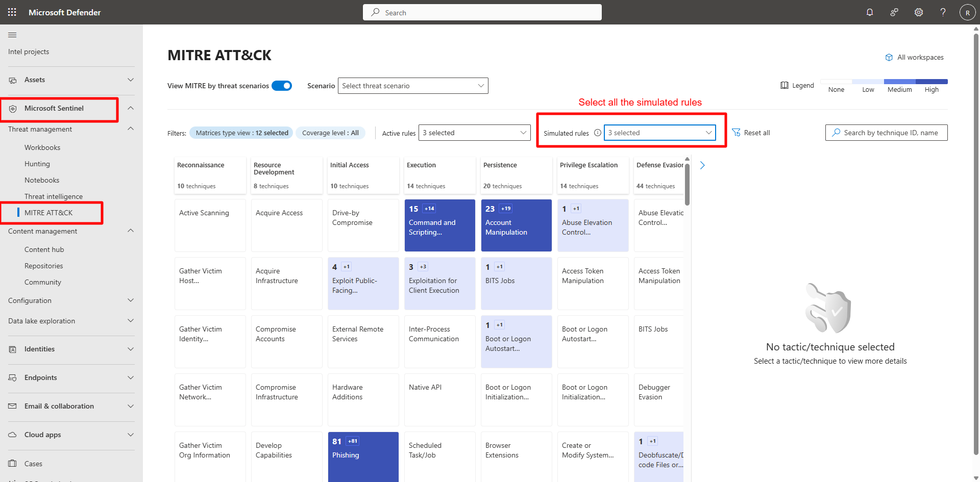Select MITRE ATT&CK in sidebar

click(x=48, y=213)
